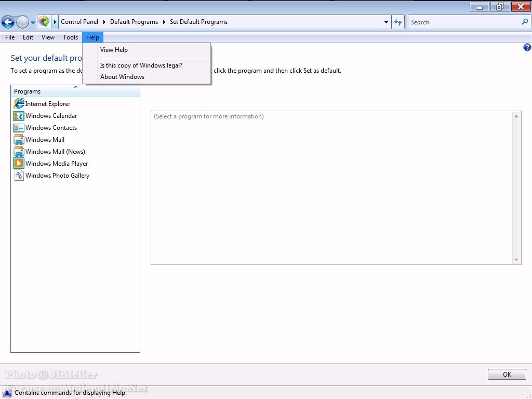Viewport: 532px width, 399px height.
Task: Click the OK button
Action: [x=507, y=374]
